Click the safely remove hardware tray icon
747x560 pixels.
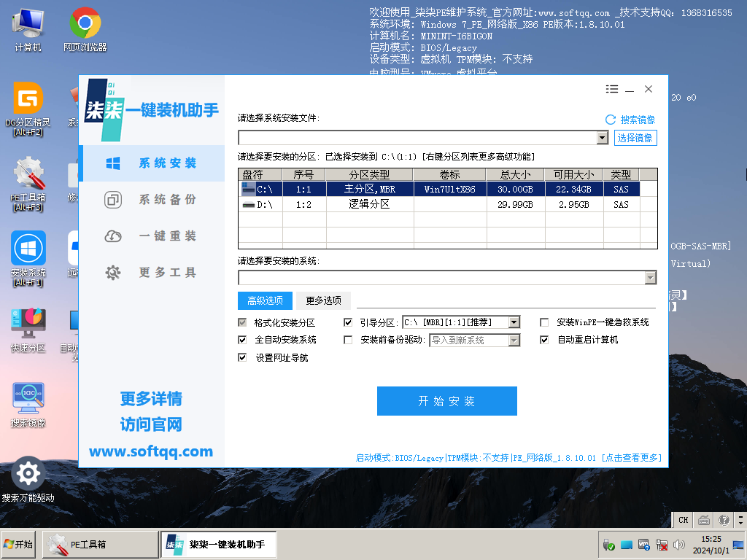point(608,544)
